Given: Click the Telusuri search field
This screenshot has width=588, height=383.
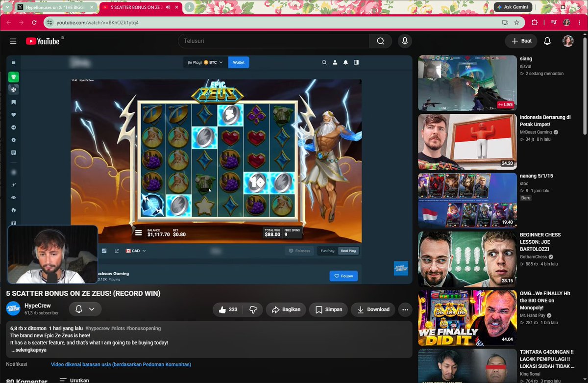Looking at the screenshot, I should [x=273, y=41].
